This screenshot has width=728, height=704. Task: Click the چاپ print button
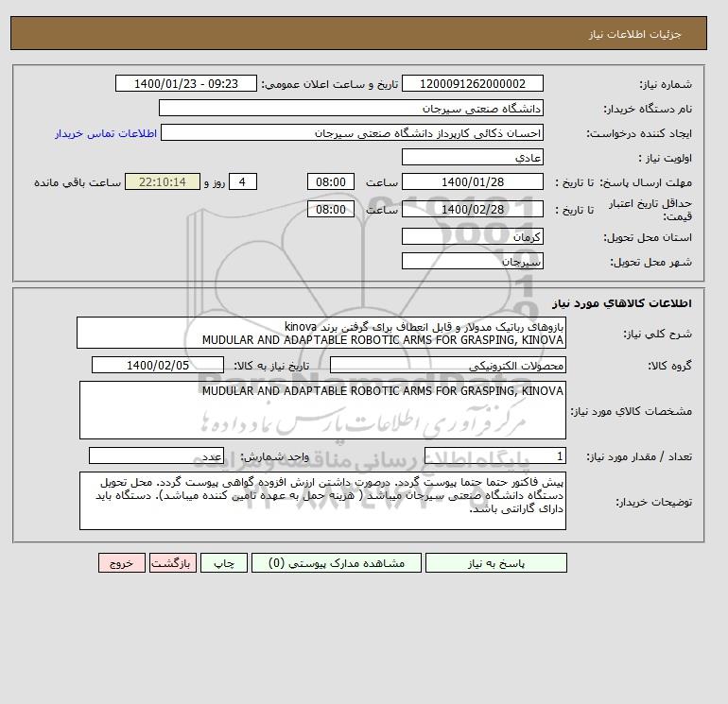coord(224,562)
